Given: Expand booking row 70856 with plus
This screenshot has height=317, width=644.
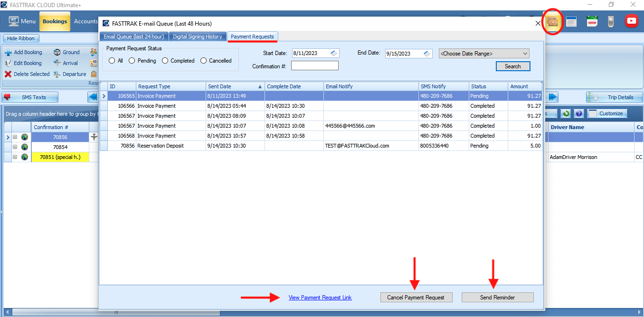Looking at the screenshot, I should click(15, 137).
